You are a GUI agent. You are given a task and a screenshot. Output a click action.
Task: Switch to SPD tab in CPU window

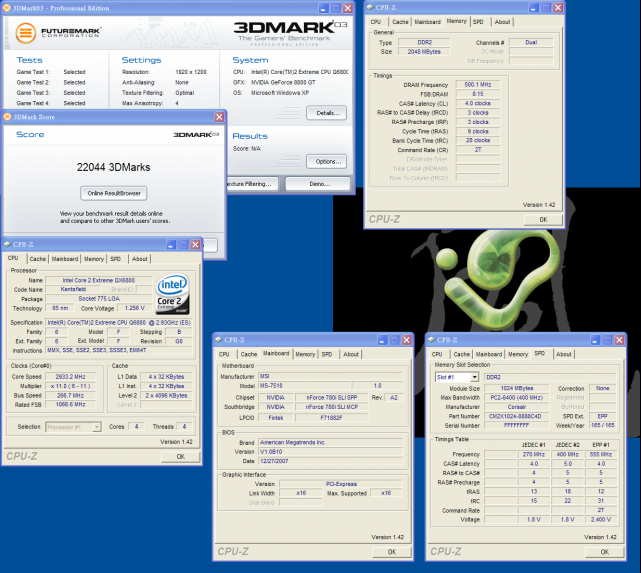[x=116, y=259]
